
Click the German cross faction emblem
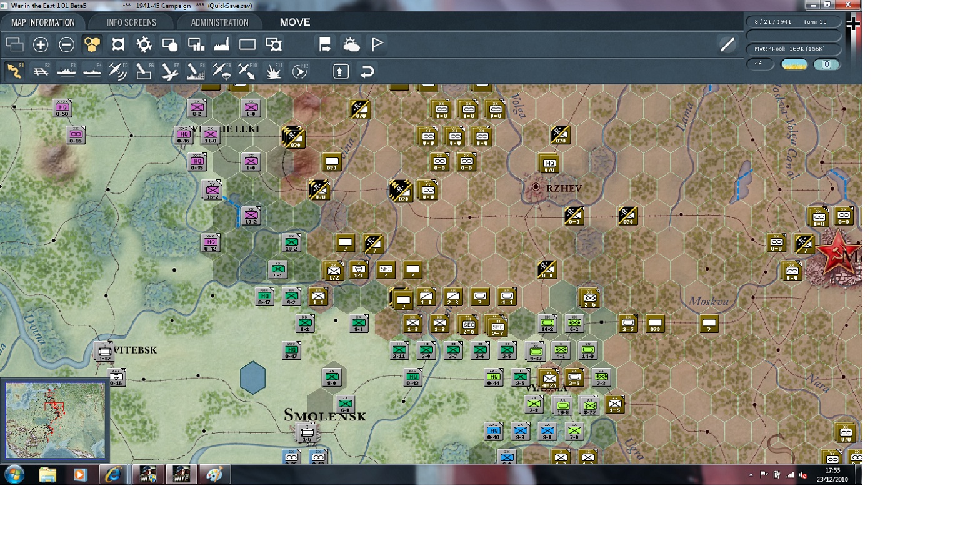853,24
